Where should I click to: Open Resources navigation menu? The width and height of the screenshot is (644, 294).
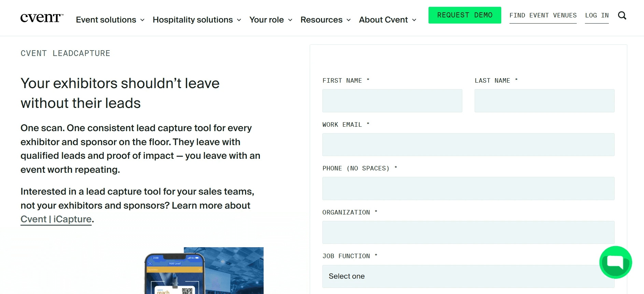(x=325, y=20)
